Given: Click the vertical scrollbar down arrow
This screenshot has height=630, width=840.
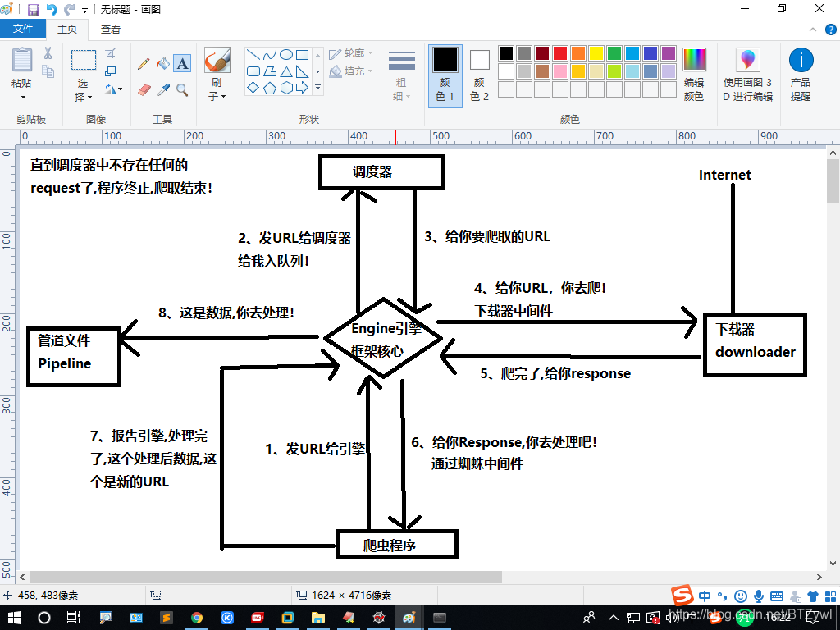Looking at the screenshot, I should coord(833,564).
